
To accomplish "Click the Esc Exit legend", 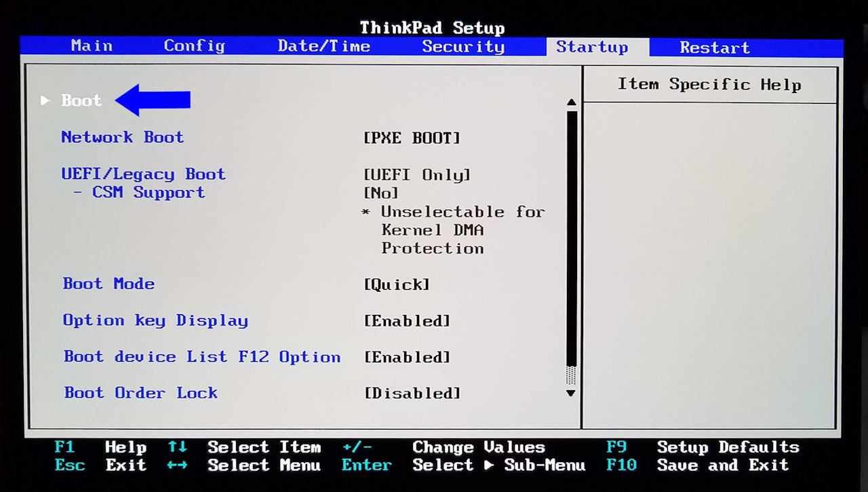I will click(100, 466).
